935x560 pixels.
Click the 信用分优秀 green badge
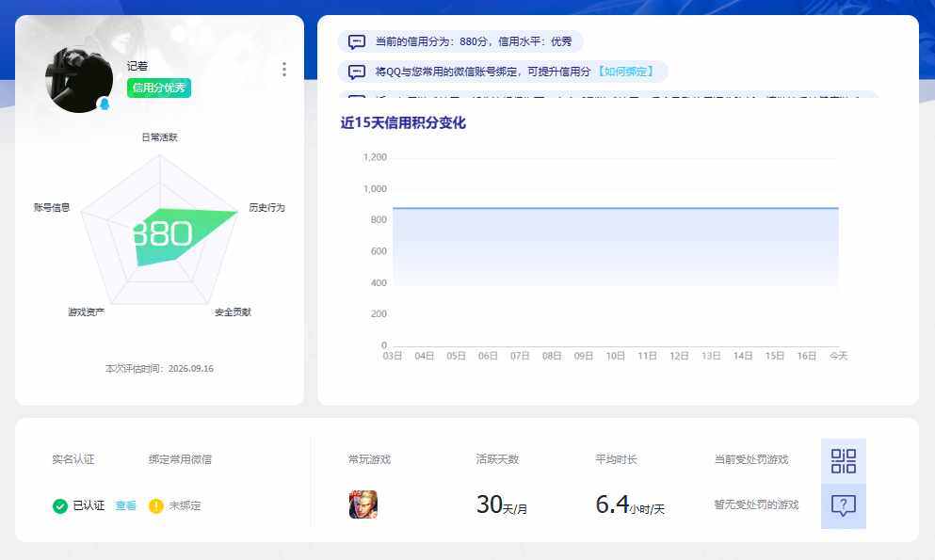(158, 88)
